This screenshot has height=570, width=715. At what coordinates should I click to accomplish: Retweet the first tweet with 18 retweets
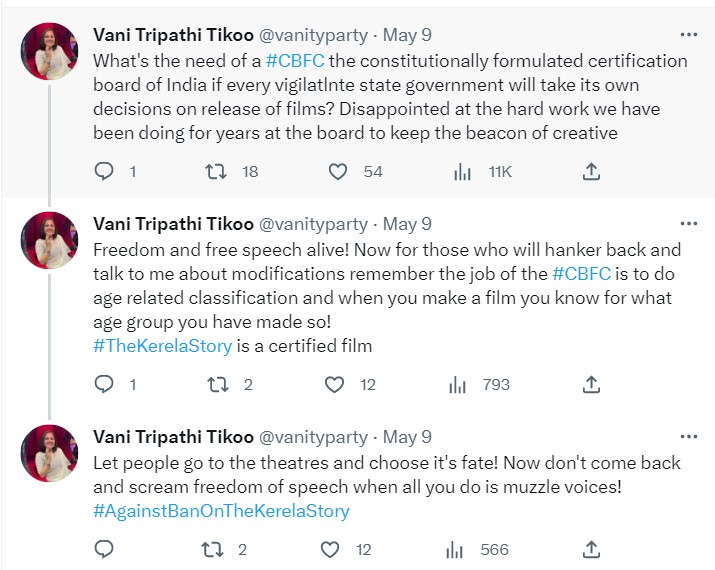[x=215, y=172]
